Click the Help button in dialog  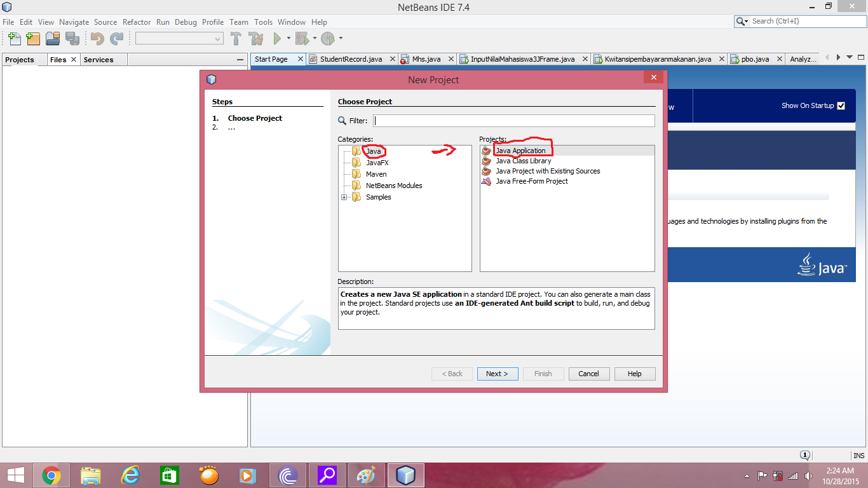[x=635, y=374]
